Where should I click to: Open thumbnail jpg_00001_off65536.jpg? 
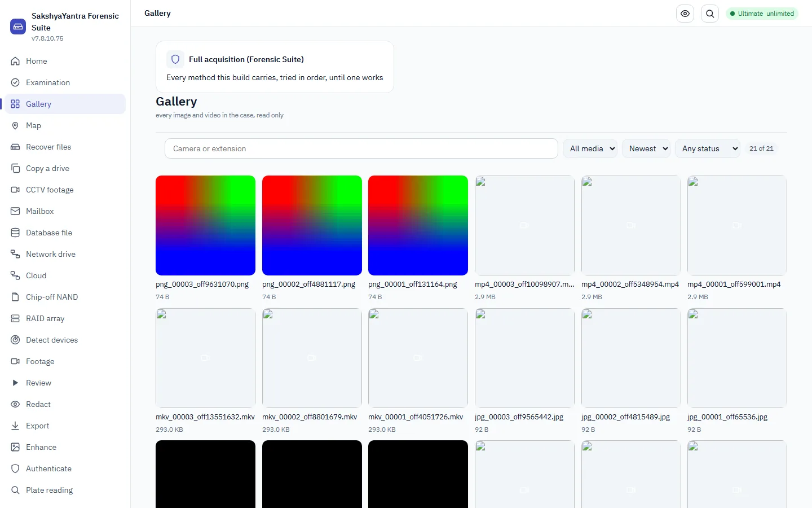click(737, 358)
